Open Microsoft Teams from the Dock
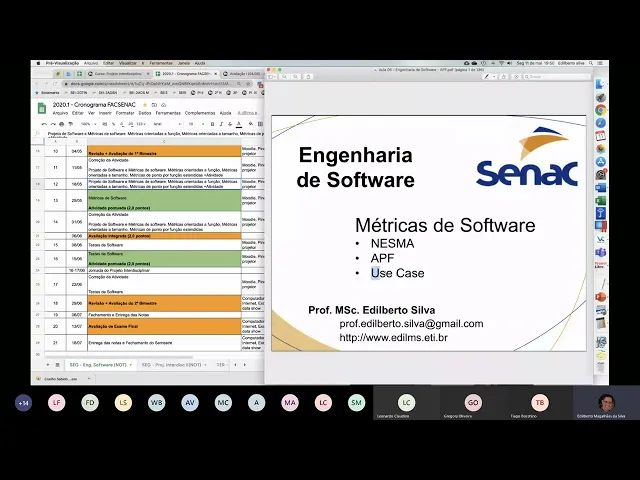640x480 pixels. tap(600, 252)
